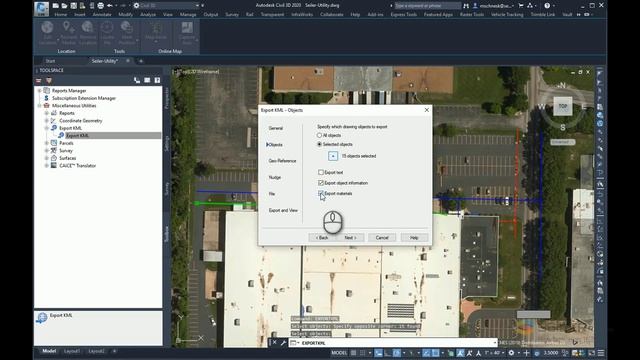Open the Insert ribbon tab
This screenshot has height=360, width=640.
(x=80, y=14)
